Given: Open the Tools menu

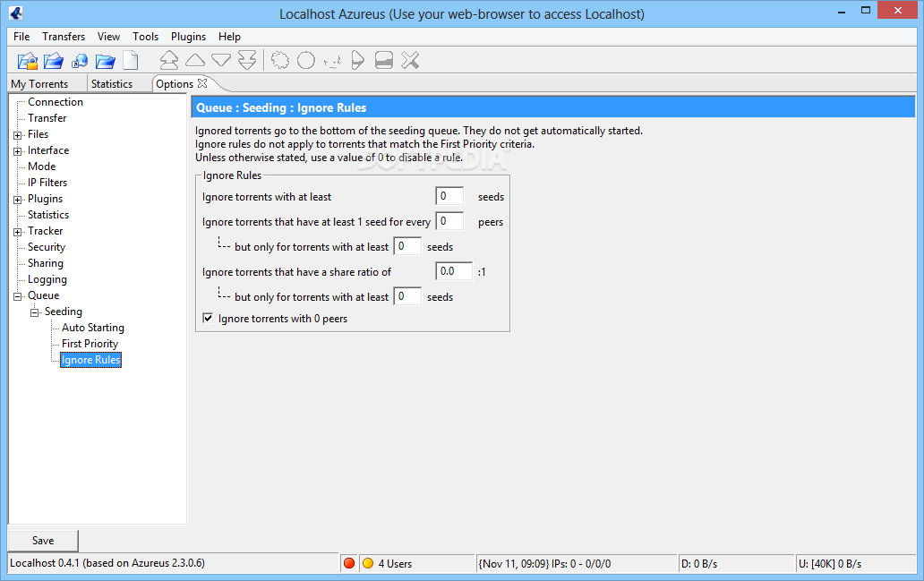Looking at the screenshot, I should 146,37.
